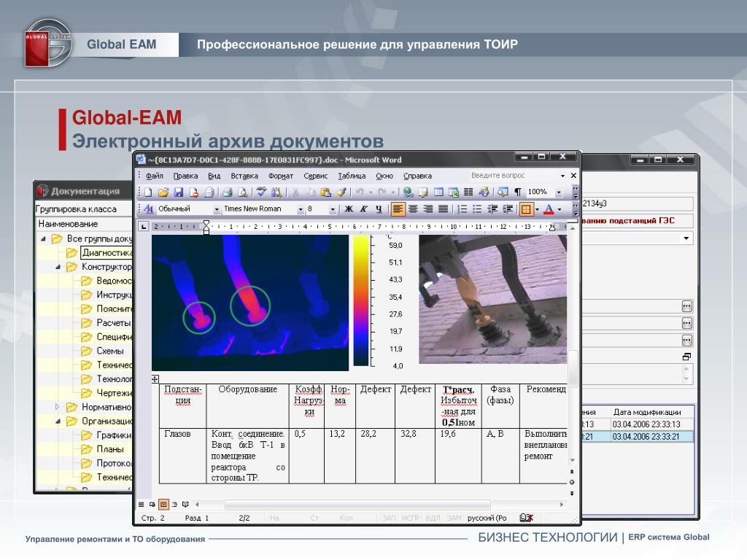The height and width of the screenshot is (560, 747).
Task: Open the Вставка menu
Action: coord(244,176)
